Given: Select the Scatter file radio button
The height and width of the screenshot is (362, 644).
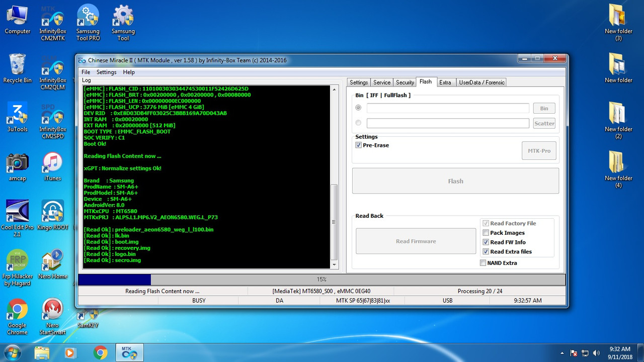Looking at the screenshot, I should click(358, 123).
